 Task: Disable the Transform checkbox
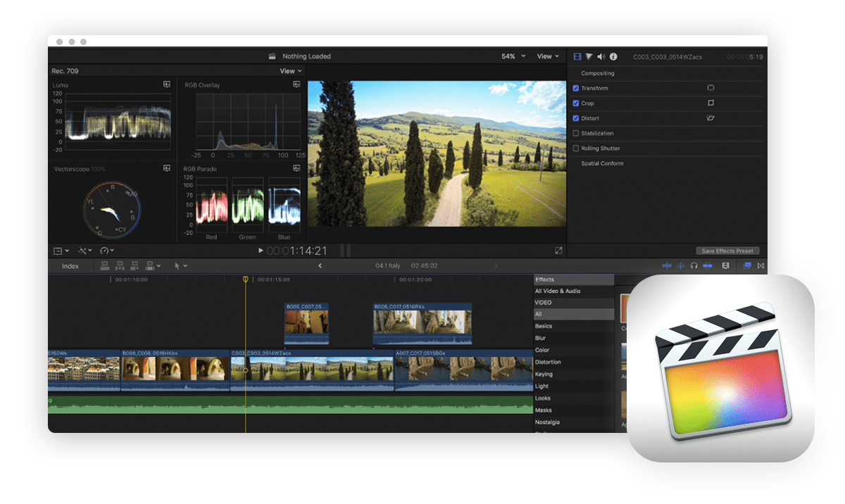[576, 88]
